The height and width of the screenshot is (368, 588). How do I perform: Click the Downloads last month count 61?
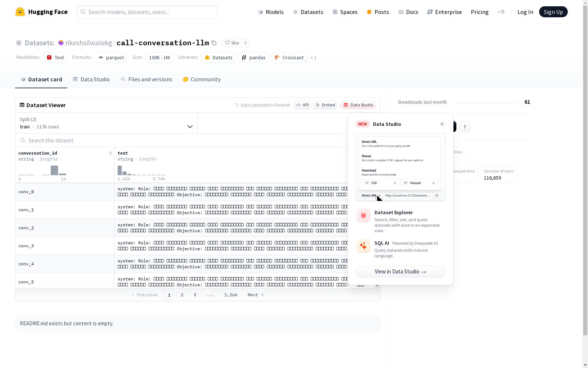527,102
